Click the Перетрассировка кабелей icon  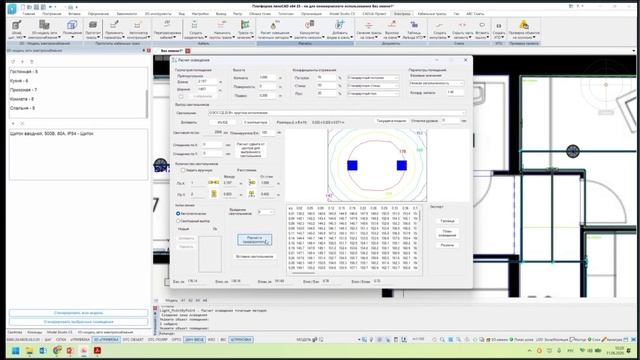pyautogui.click(x=167, y=29)
